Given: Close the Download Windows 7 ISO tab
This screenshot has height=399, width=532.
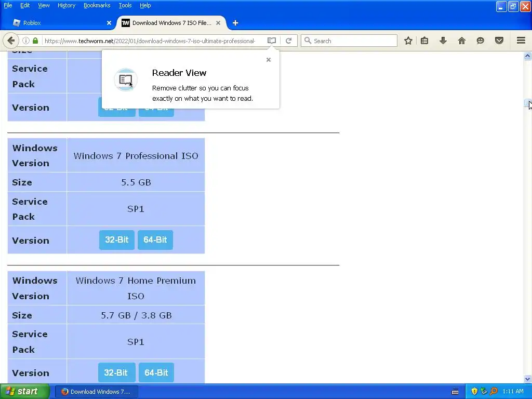Looking at the screenshot, I should tap(218, 23).
